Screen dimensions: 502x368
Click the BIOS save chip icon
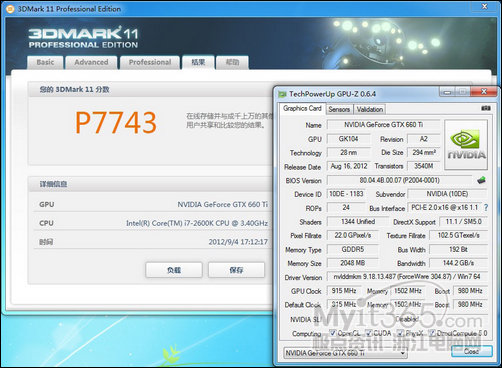pyautogui.click(x=481, y=180)
